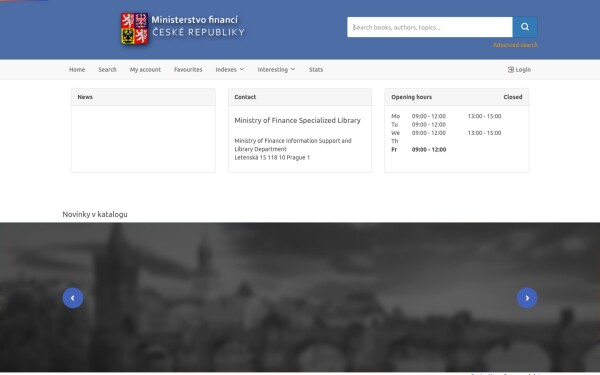Go to previous carousel slide arrow
The height and width of the screenshot is (375, 600).
click(73, 298)
